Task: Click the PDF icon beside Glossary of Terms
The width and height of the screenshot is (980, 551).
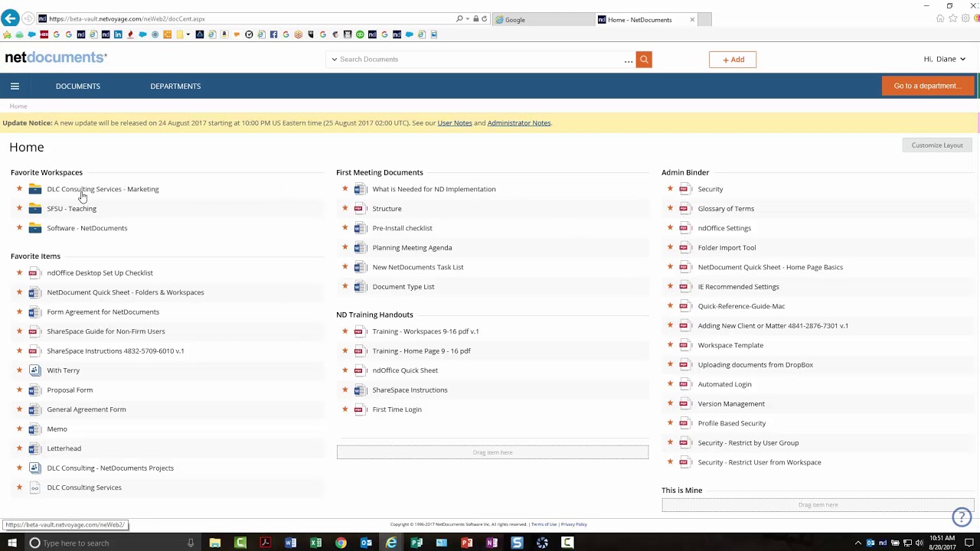Action: click(685, 209)
